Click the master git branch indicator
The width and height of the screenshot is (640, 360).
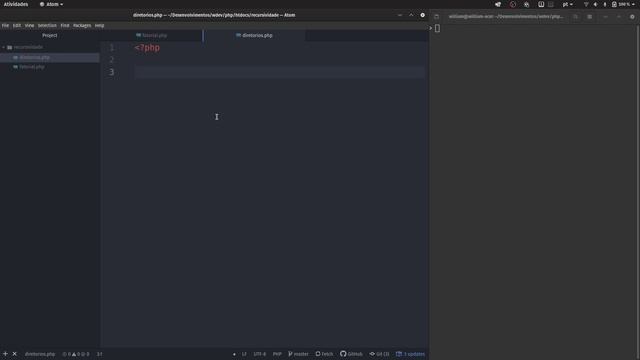click(x=298, y=354)
